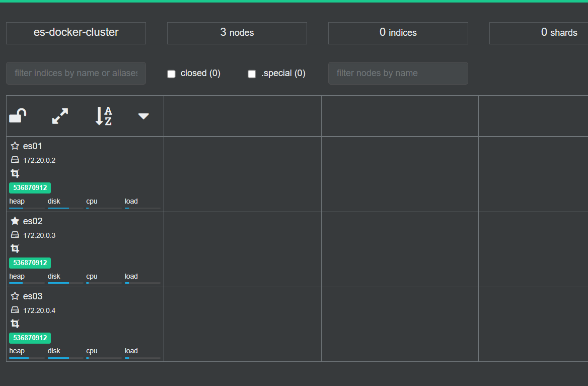588x386 pixels.
Task: Open the caret dropdown in overview toolbar
Action: [143, 116]
